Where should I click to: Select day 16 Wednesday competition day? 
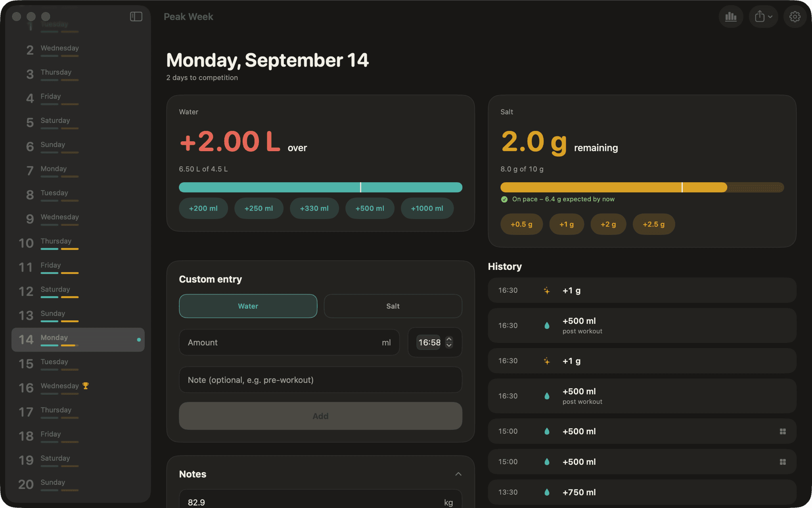78,388
